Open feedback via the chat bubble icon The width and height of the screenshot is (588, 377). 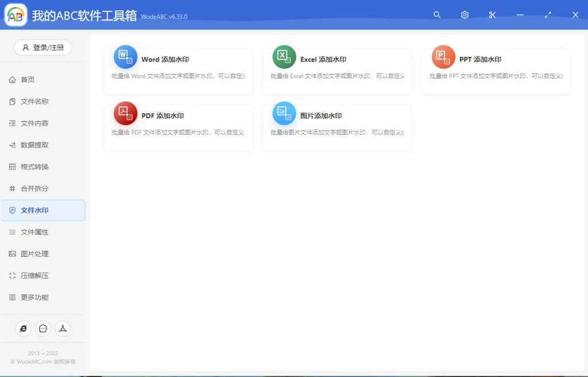tap(43, 328)
